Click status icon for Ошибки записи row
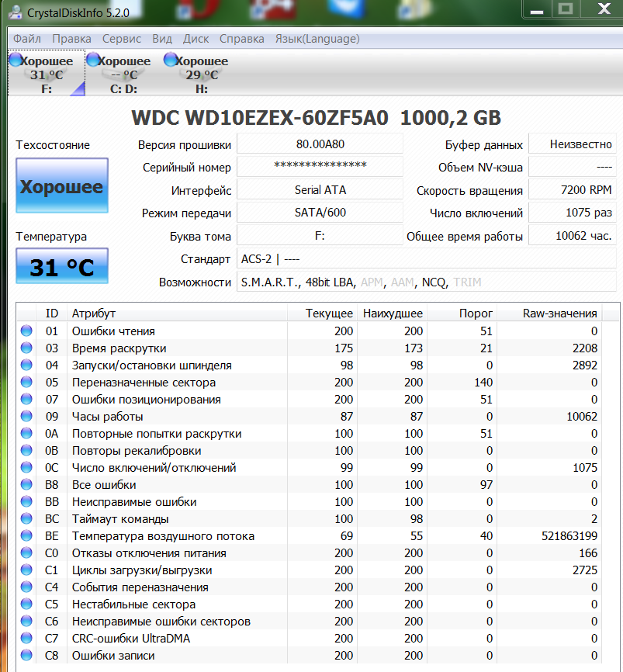Screen dimensions: 623x672 [26, 655]
